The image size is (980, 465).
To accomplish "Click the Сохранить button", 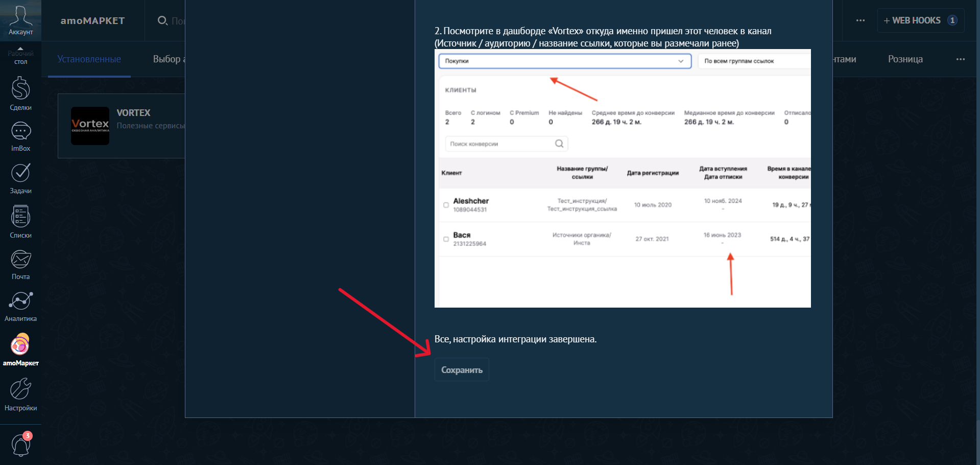I will click(x=462, y=370).
